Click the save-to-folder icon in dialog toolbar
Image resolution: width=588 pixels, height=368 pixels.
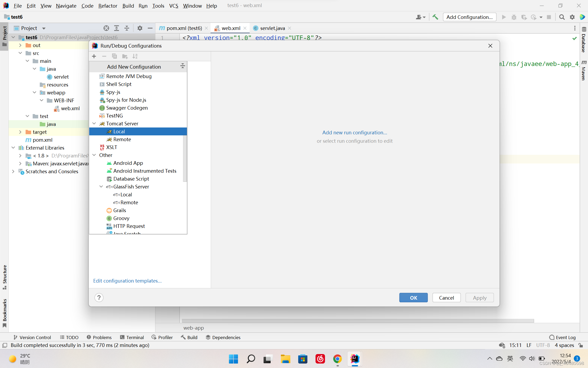[x=125, y=56]
